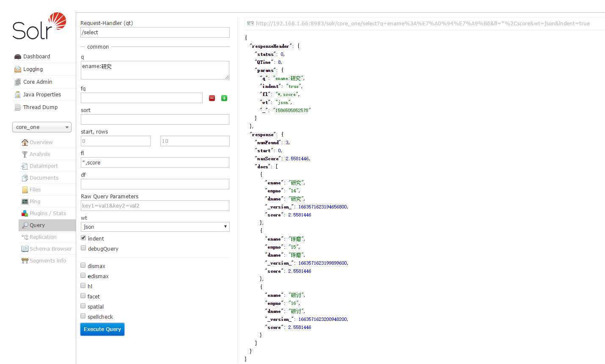
Task: Enable the dismax checkbox
Action: (x=83, y=265)
